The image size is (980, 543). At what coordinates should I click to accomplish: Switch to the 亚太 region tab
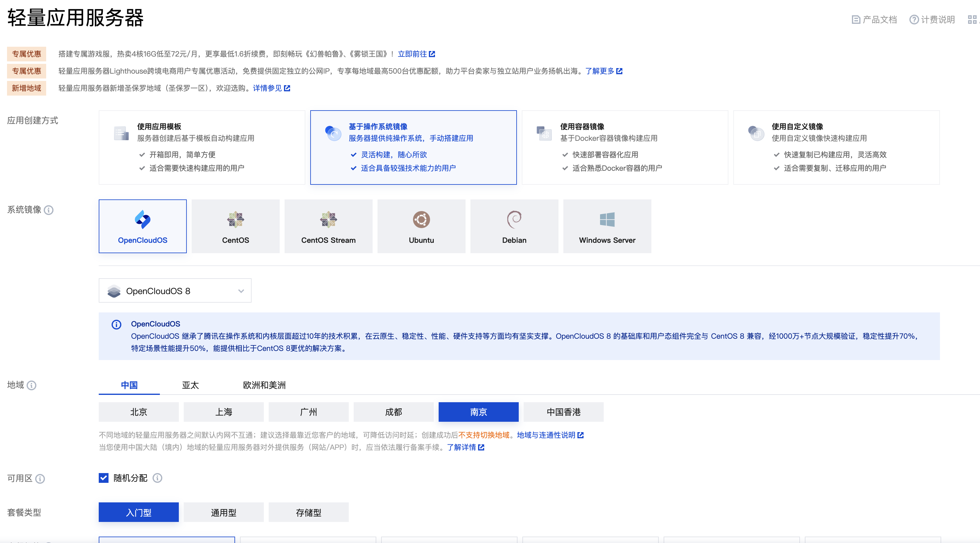[x=190, y=385]
